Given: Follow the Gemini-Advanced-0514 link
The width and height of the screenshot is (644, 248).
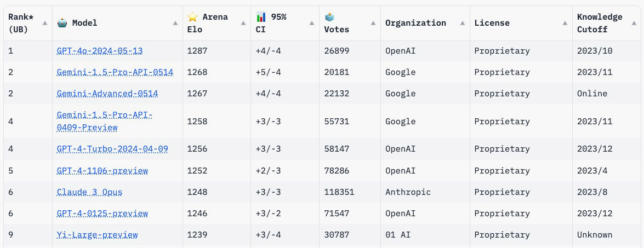Looking at the screenshot, I should tap(107, 94).
